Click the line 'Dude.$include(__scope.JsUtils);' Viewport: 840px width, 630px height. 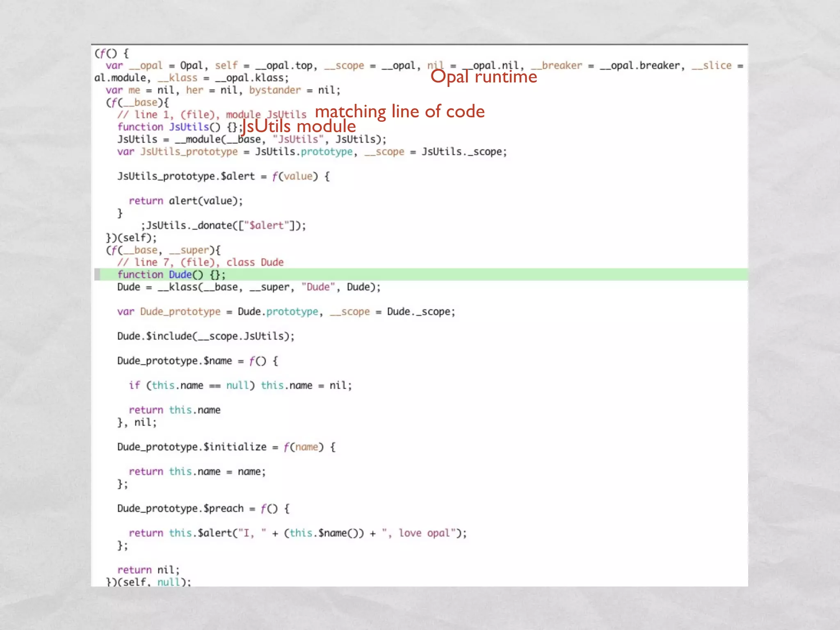click(x=206, y=336)
